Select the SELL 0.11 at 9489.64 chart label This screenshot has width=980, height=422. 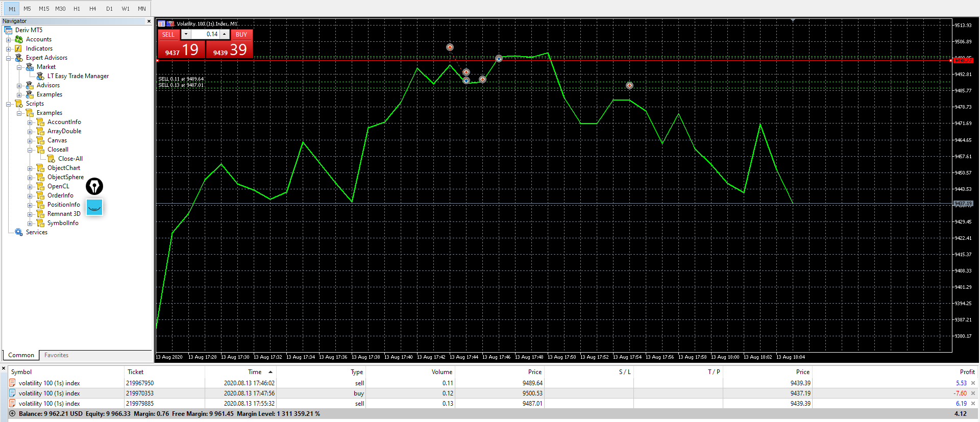181,79
